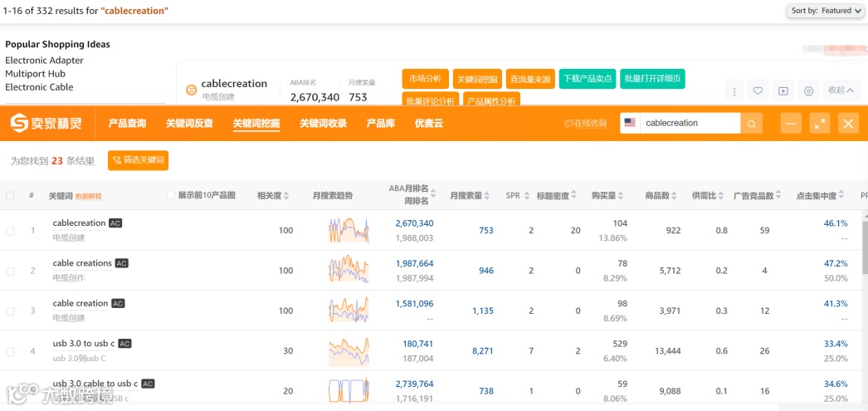The image size is (868, 411).
Task: Check the 展示前10产品图 checkbox
Action: coord(172,195)
